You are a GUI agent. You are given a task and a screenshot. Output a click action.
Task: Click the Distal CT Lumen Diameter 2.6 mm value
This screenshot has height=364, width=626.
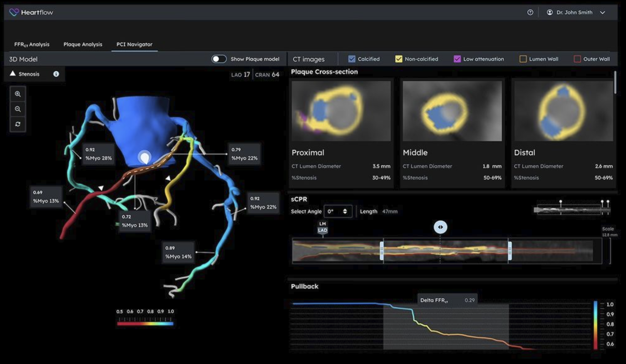click(604, 166)
